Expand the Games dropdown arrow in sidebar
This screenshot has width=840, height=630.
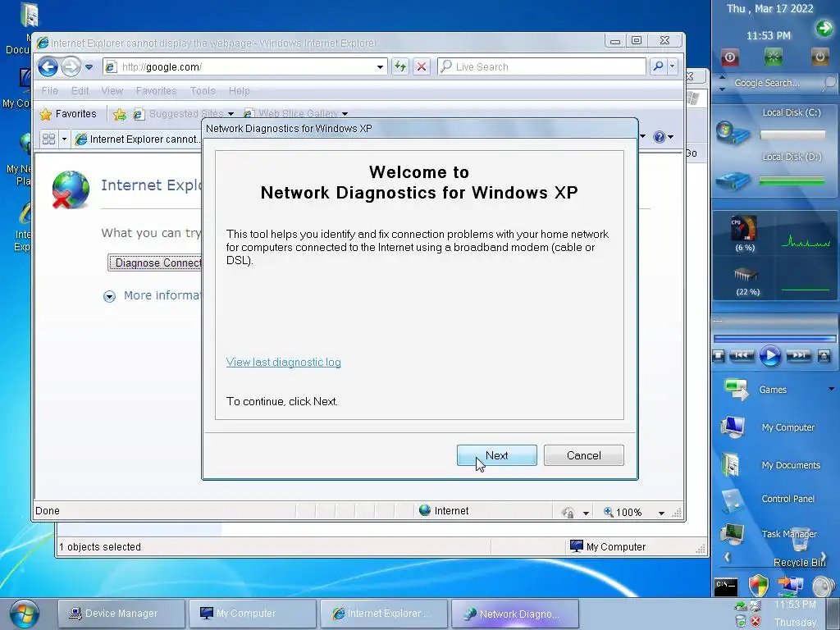[x=832, y=389]
